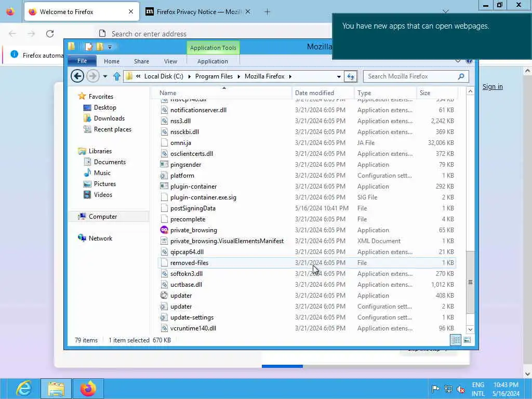The image size is (532, 399).
Task: Click the search magnifier icon in Explorer
Action: 461,76
